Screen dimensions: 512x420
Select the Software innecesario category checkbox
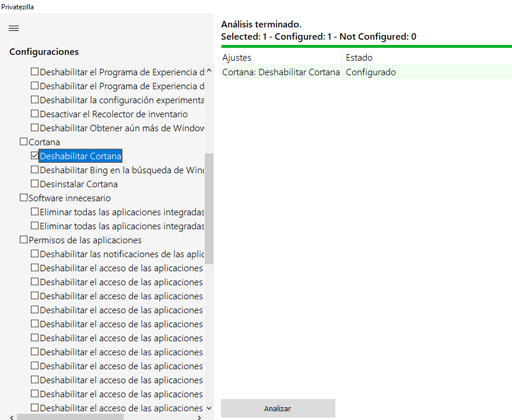[x=23, y=198]
